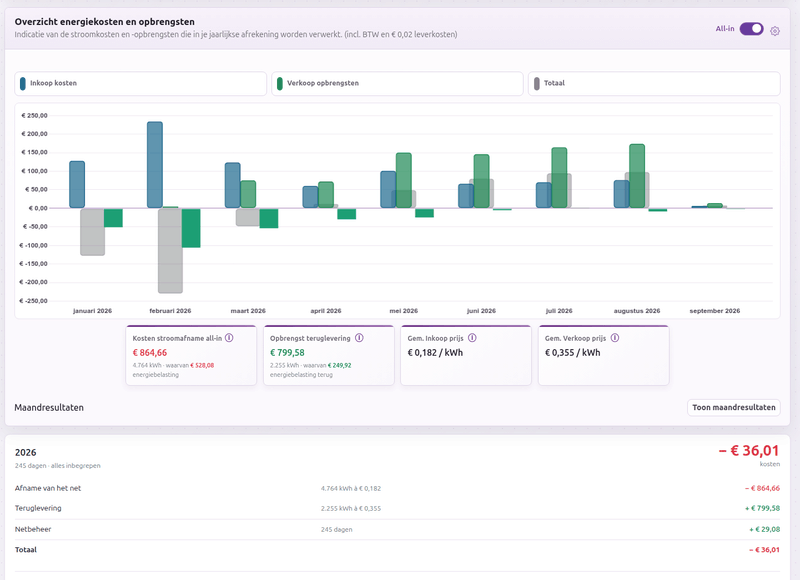Click the september 2026 axis label
This screenshot has width=800, height=580.
pyautogui.click(x=715, y=311)
